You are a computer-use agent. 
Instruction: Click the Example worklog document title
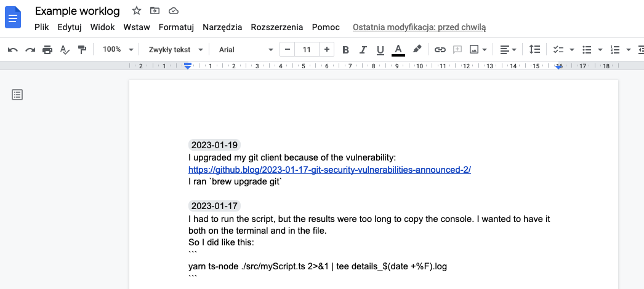pyautogui.click(x=77, y=11)
